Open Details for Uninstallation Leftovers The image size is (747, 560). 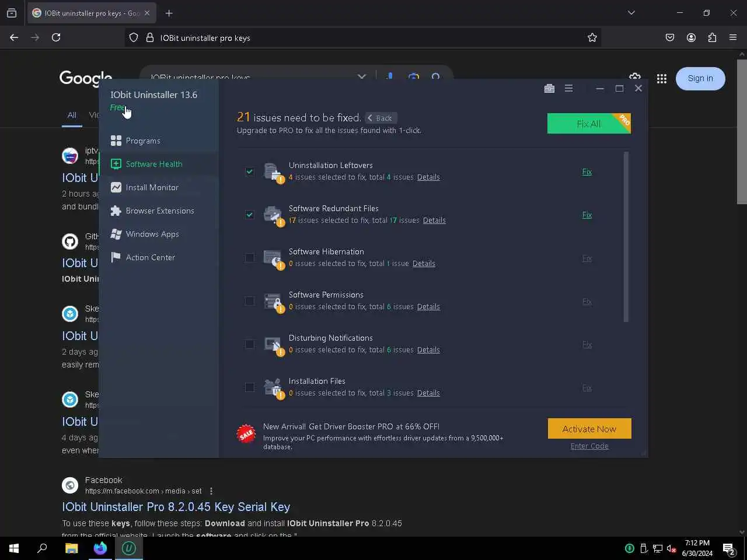(428, 177)
